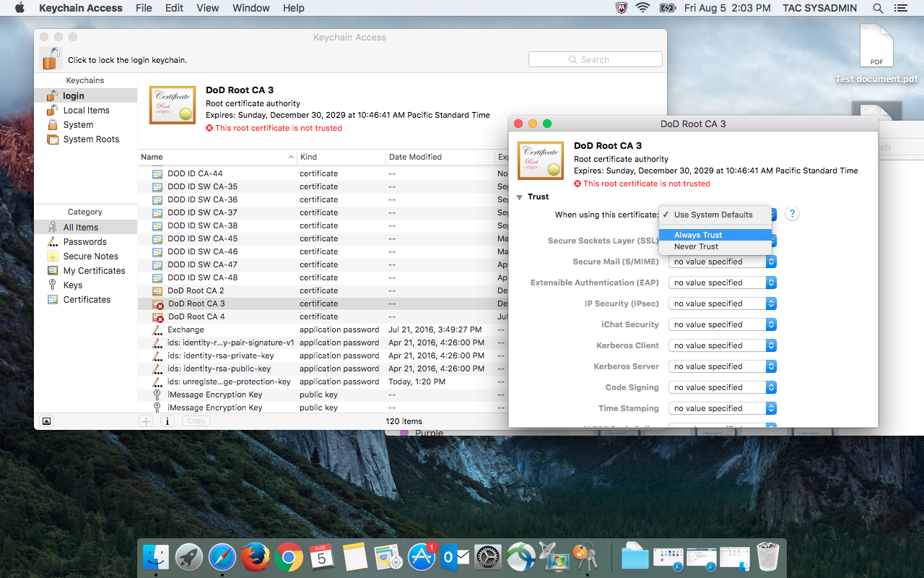The width and height of the screenshot is (924, 578).
Task: Open the Help menu
Action: [x=294, y=8]
